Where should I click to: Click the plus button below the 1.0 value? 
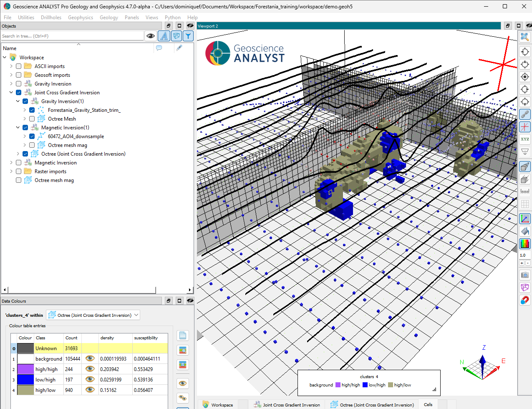(522, 263)
